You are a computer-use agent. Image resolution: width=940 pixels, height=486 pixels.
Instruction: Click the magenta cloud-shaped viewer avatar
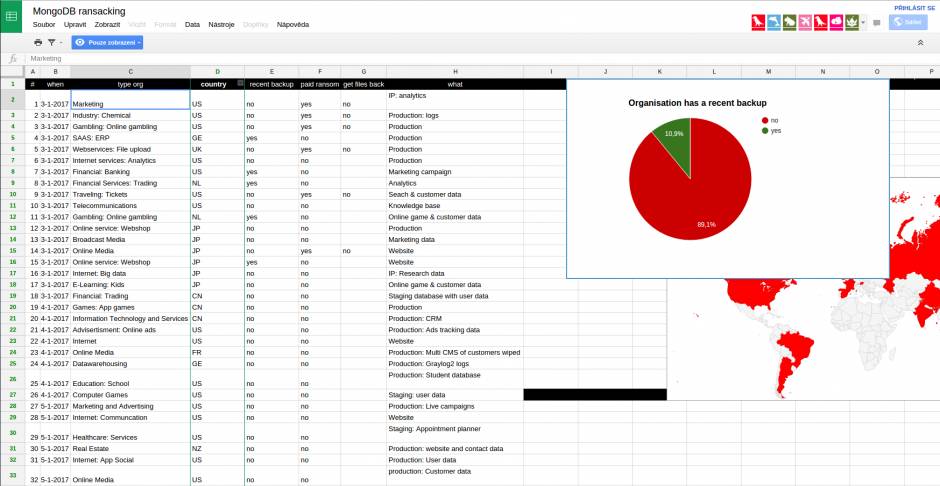(836, 23)
